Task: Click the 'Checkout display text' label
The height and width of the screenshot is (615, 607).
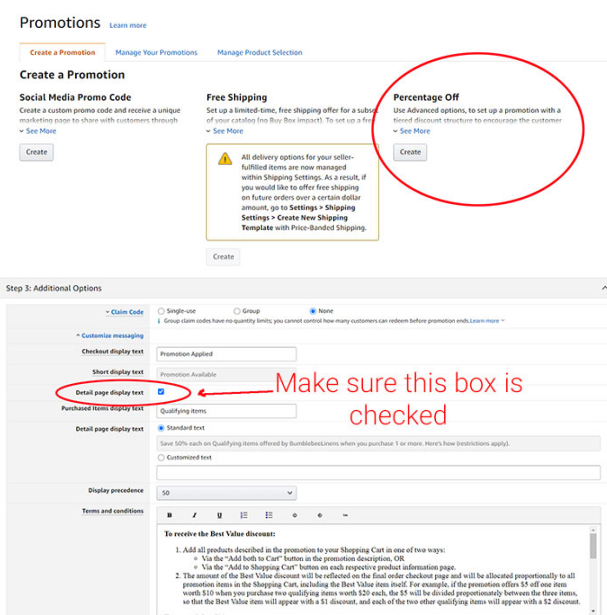Action: click(x=113, y=351)
